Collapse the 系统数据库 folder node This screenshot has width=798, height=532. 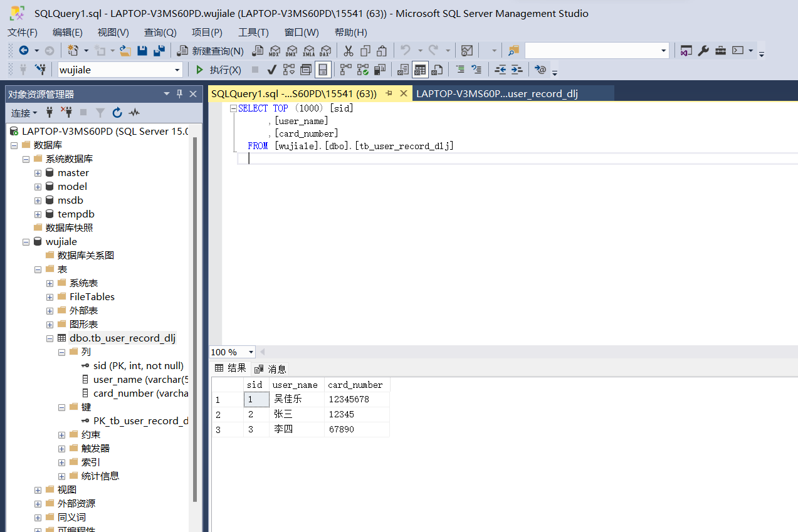point(26,159)
